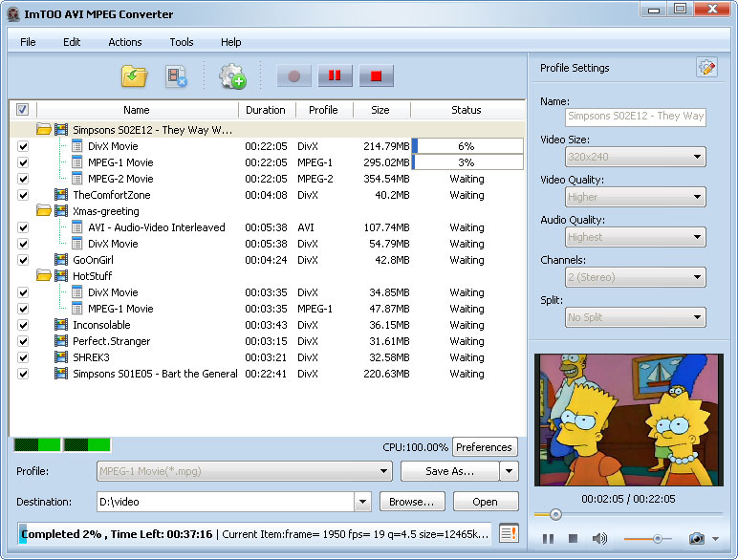Click the preview volume slider handle
The width and height of the screenshot is (738, 560).
pos(657,538)
